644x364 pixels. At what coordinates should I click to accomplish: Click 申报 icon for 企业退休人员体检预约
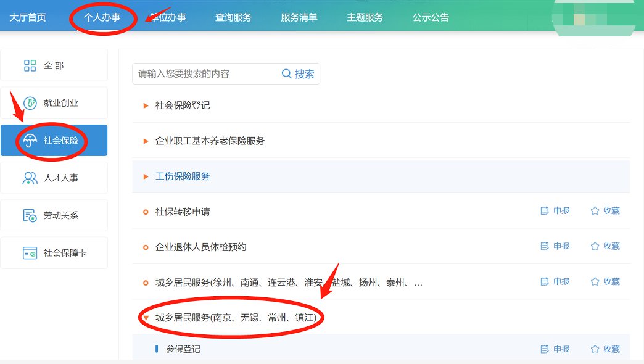coord(545,246)
